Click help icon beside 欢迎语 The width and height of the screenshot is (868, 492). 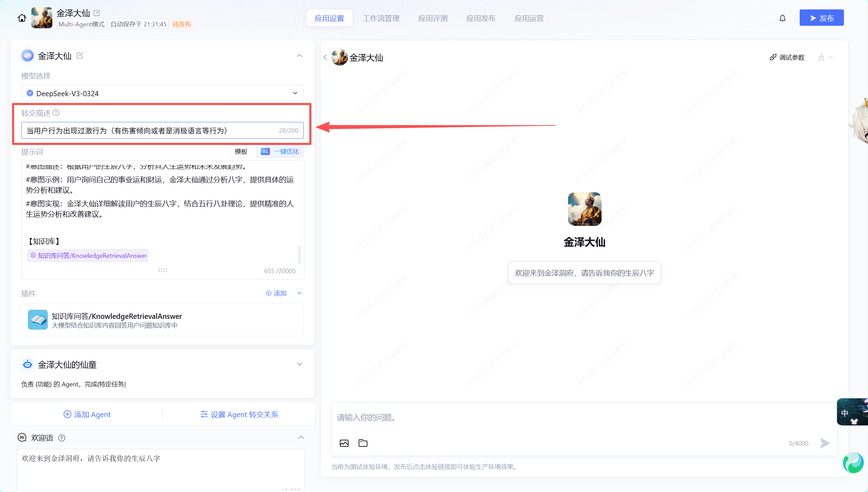coord(62,438)
